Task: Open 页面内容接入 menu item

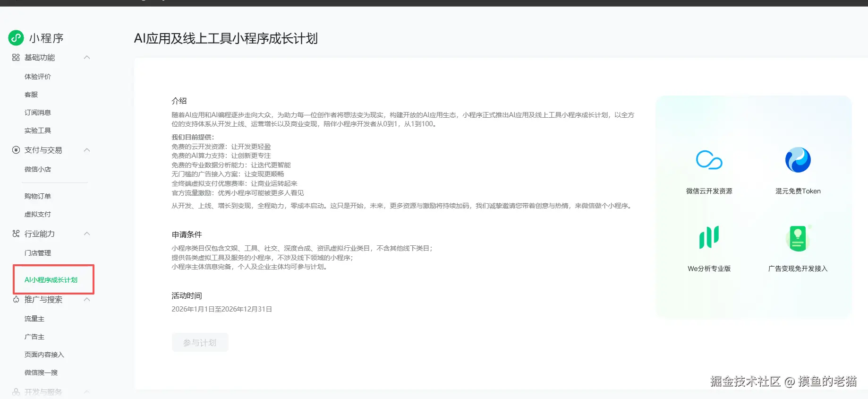Action: coord(44,355)
